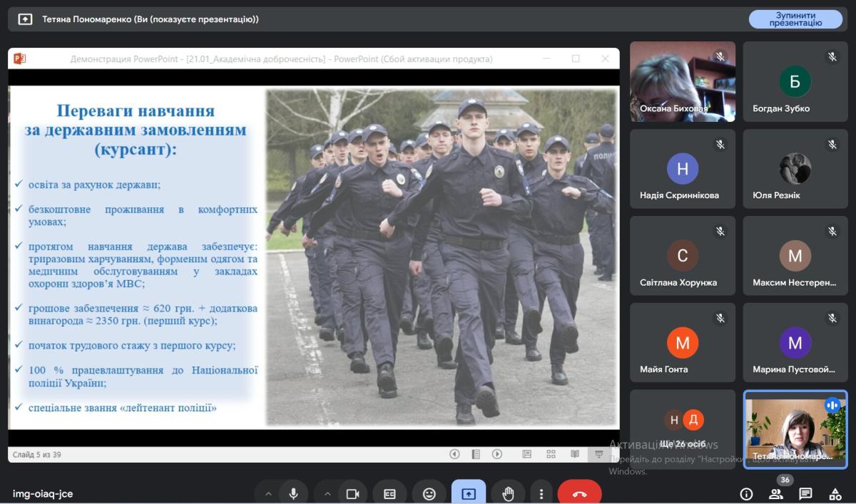This screenshot has height=504, width=856.
Task: Click the present screen share button
Action: point(469,493)
